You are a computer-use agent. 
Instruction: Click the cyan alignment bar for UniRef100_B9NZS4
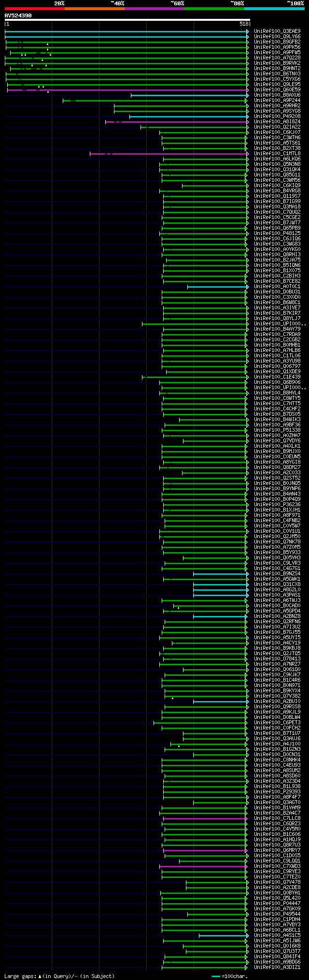point(221,574)
